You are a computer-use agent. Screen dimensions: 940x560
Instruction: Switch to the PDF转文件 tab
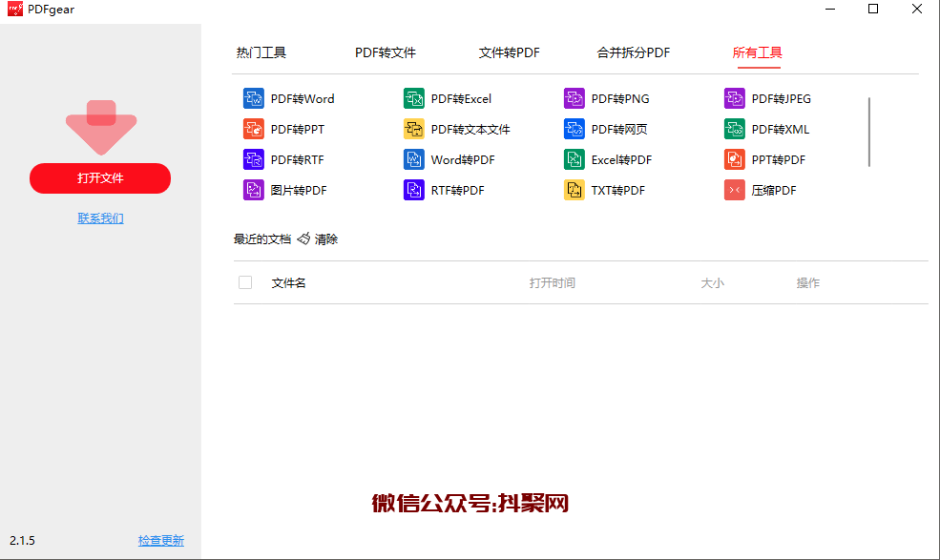[x=386, y=52]
